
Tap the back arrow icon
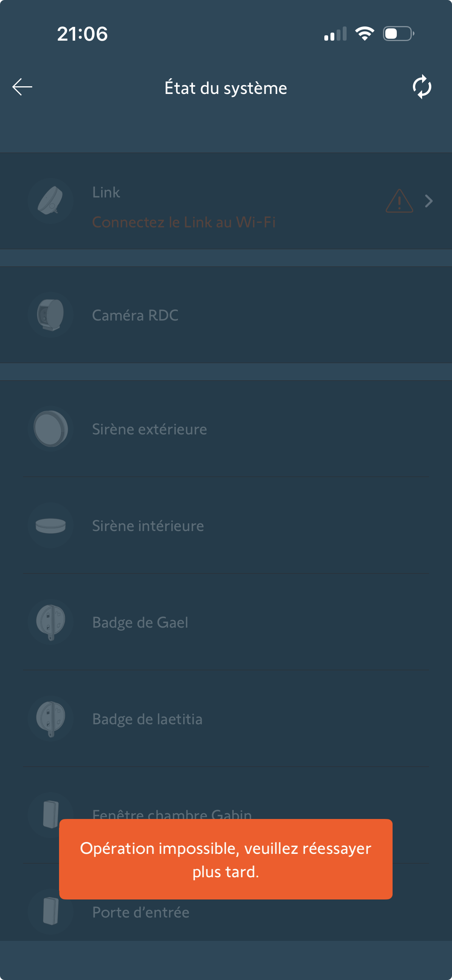coord(22,87)
